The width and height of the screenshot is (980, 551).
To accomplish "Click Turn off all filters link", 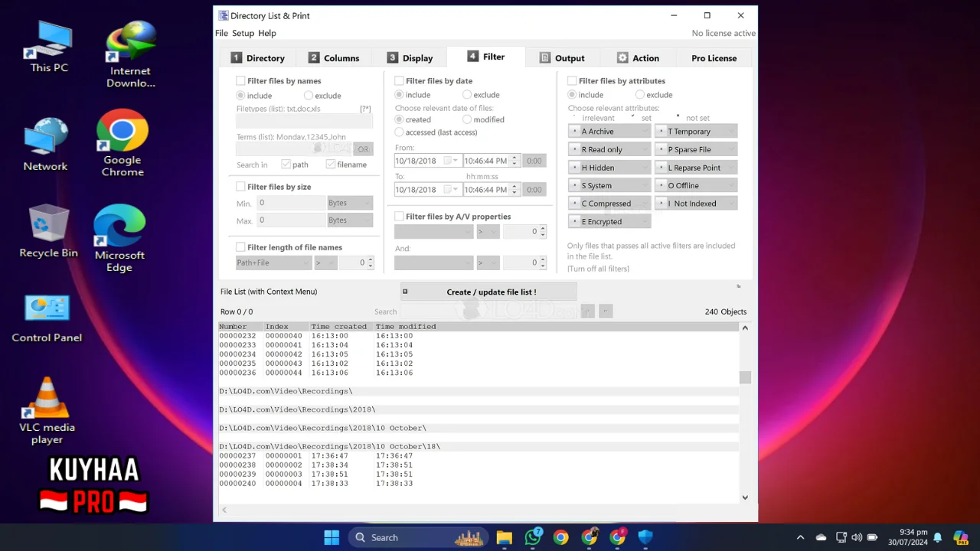I will pyautogui.click(x=598, y=269).
